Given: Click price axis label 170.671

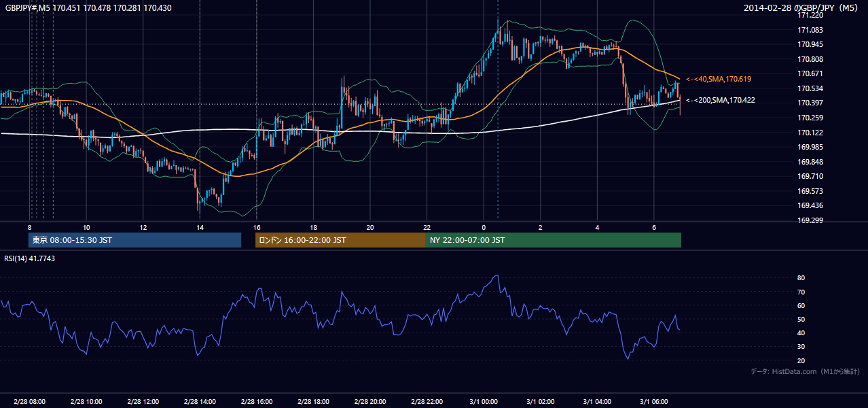Looking at the screenshot, I should coord(810,73).
